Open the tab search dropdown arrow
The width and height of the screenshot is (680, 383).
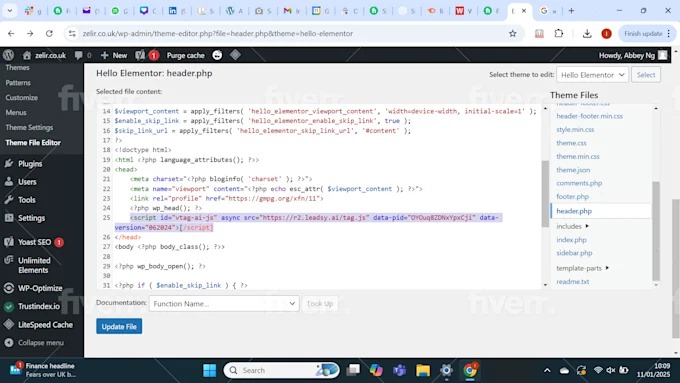coord(10,10)
